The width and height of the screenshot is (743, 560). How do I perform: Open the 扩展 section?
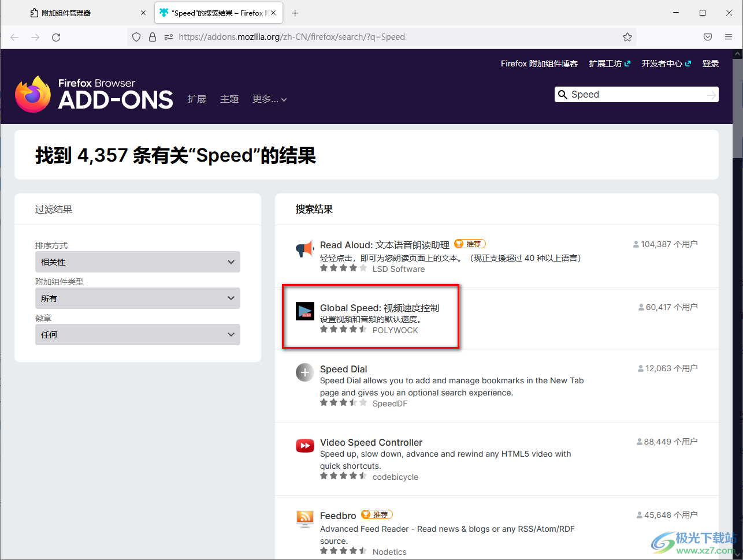pyautogui.click(x=197, y=99)
